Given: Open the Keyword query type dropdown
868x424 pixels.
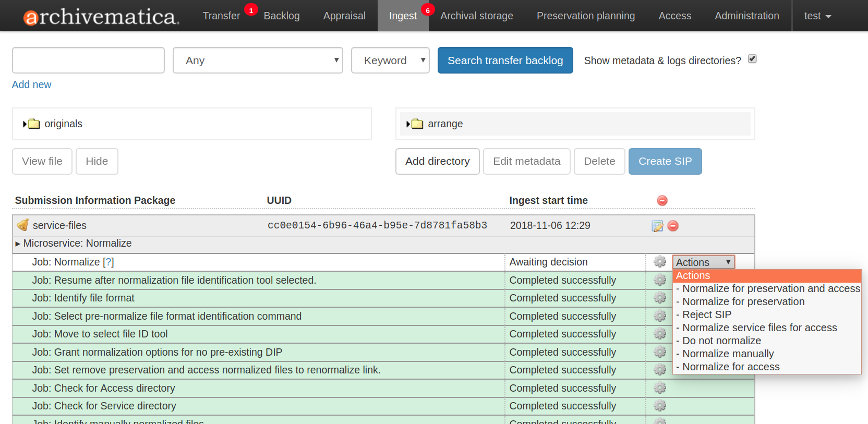Looking at the screenshot, I should click(x=390, y=60).
